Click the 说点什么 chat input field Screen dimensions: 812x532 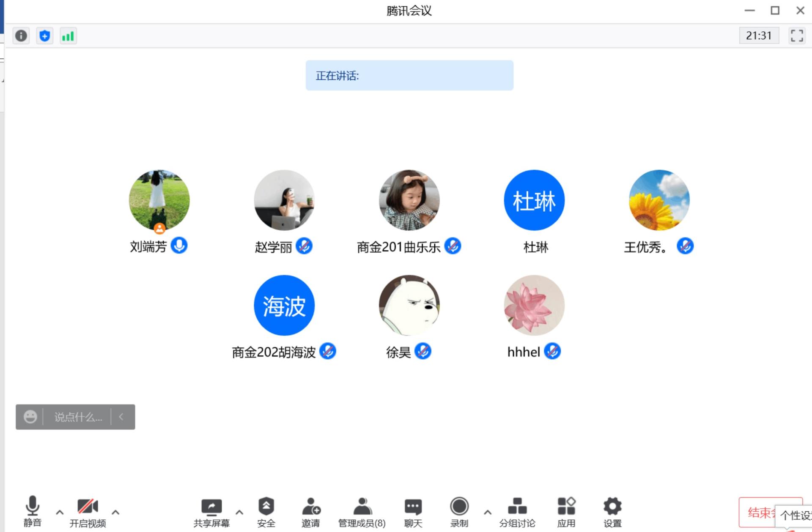click(x=78, y=417)
